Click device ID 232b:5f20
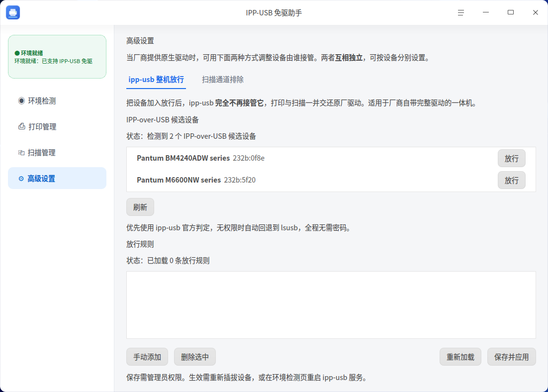The width and height of the screenshot is (548, 392). coord(240,180)
